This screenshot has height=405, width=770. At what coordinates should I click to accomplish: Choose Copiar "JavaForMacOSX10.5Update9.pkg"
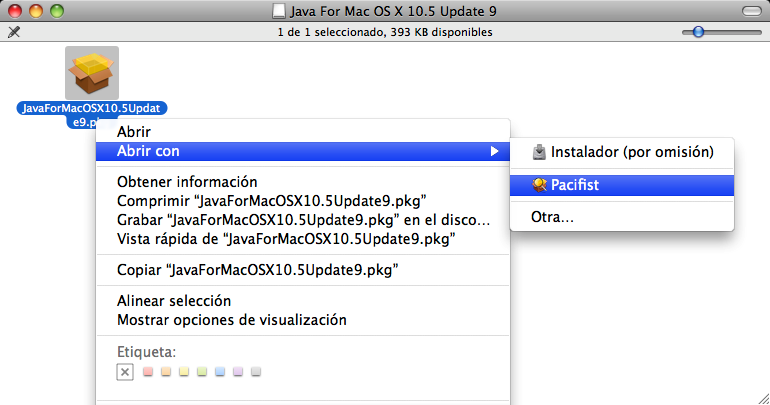tap(303, 270)
